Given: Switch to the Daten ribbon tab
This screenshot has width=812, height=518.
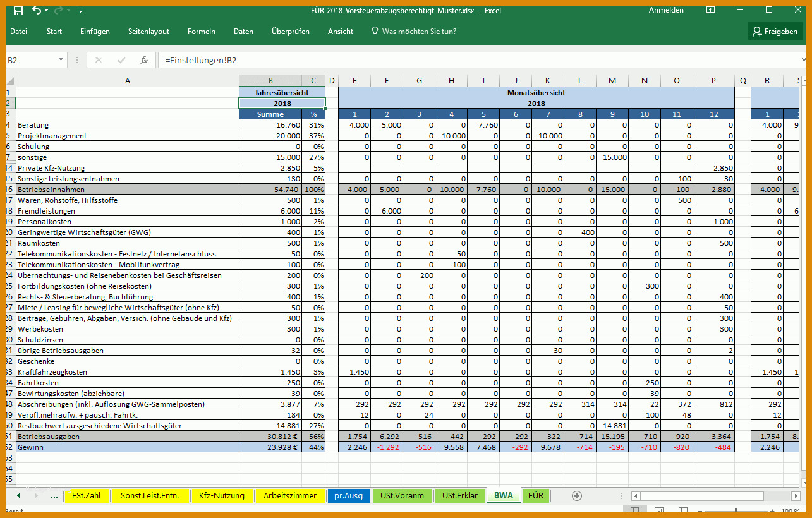Looking at the screenshot, I should click(x=243, y=32).
